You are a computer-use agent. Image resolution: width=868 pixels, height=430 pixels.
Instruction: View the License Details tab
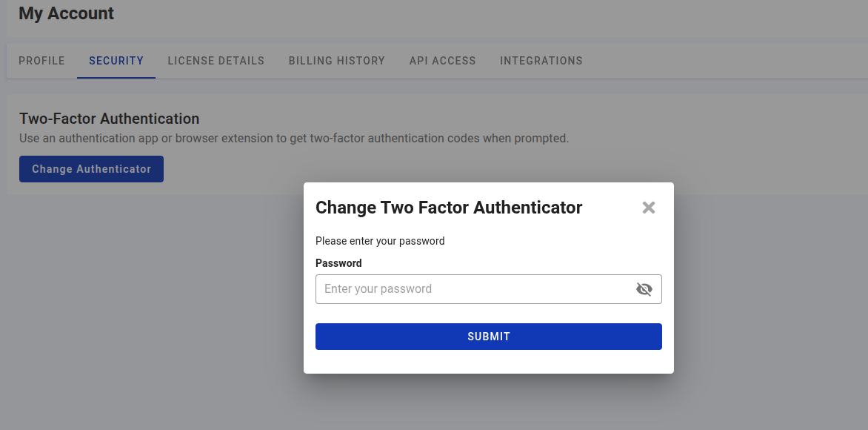click(x=216, y=61)
